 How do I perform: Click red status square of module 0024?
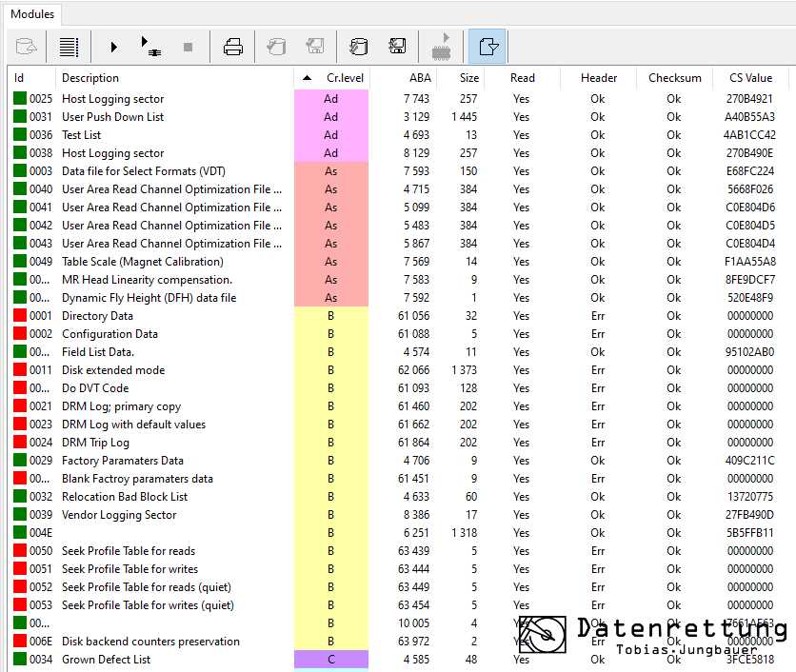[20, 443]
